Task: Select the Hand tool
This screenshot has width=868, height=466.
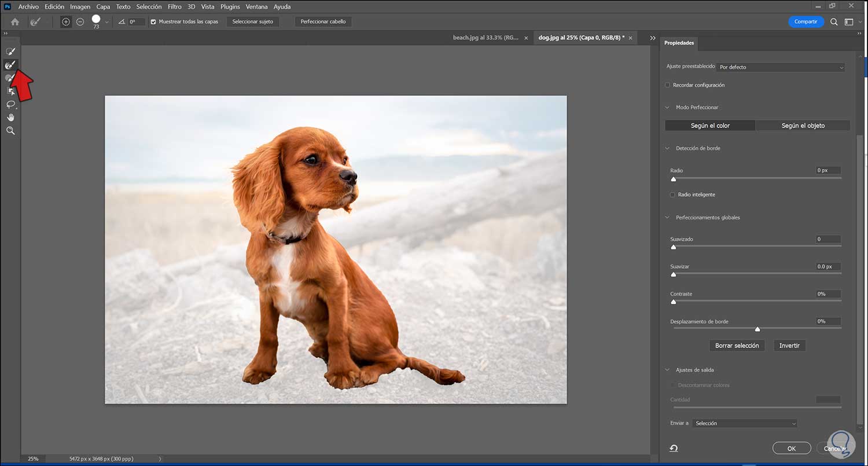Action: point(10,118)
